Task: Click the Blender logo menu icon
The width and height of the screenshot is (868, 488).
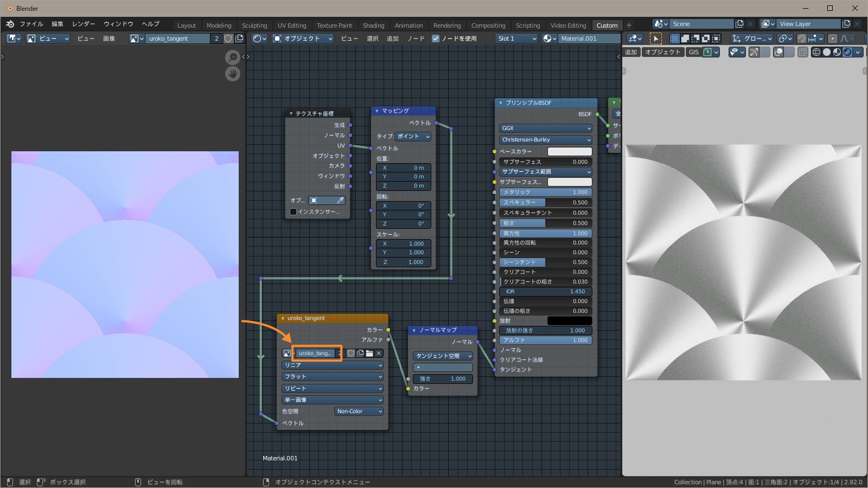Action: (10, 24)
